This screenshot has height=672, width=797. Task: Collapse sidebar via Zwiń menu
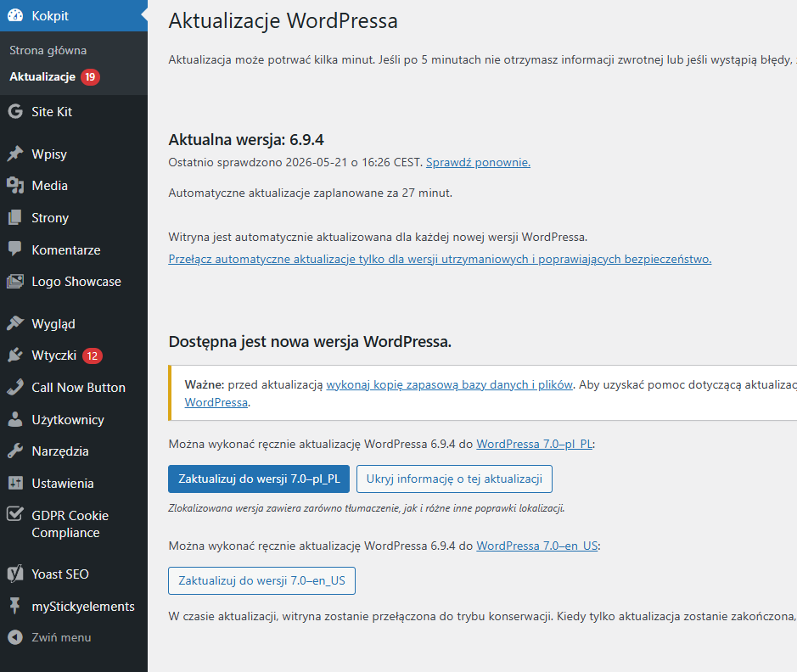74,637
